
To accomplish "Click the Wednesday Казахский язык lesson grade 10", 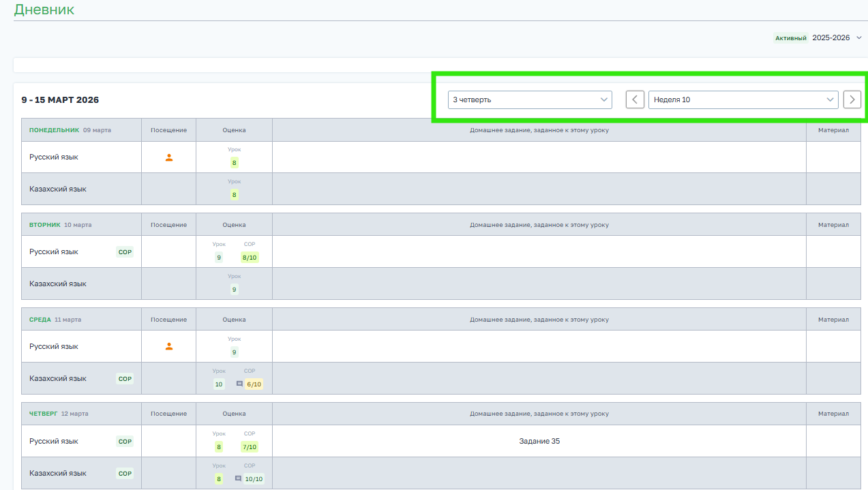I will coord(219,384).
